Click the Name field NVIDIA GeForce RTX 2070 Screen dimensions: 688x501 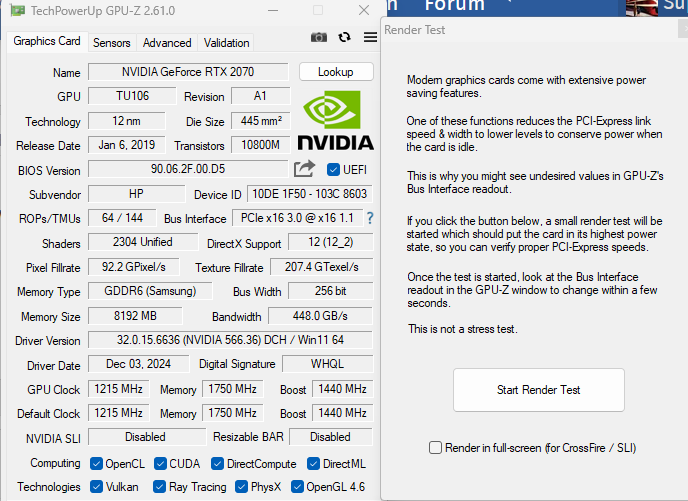click(188, 72)
